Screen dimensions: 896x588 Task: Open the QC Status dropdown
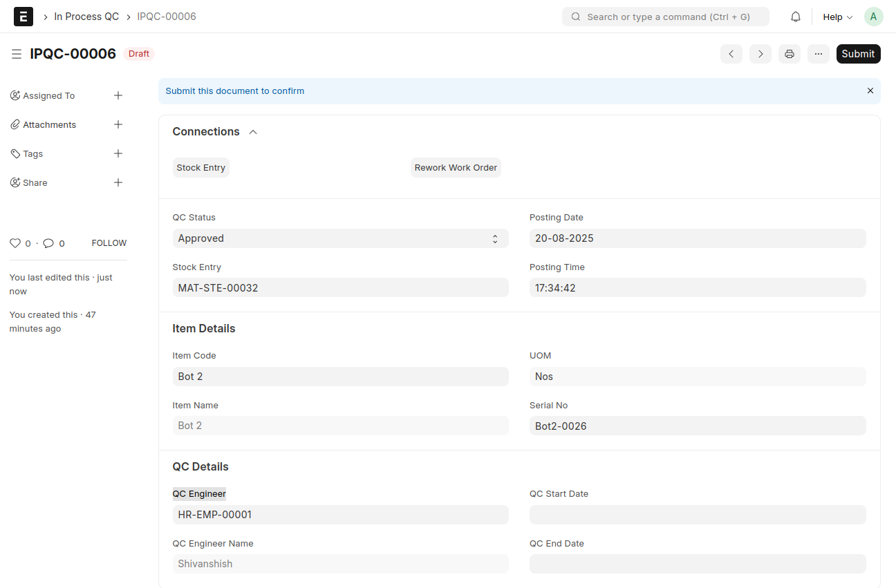pos(340,238)
